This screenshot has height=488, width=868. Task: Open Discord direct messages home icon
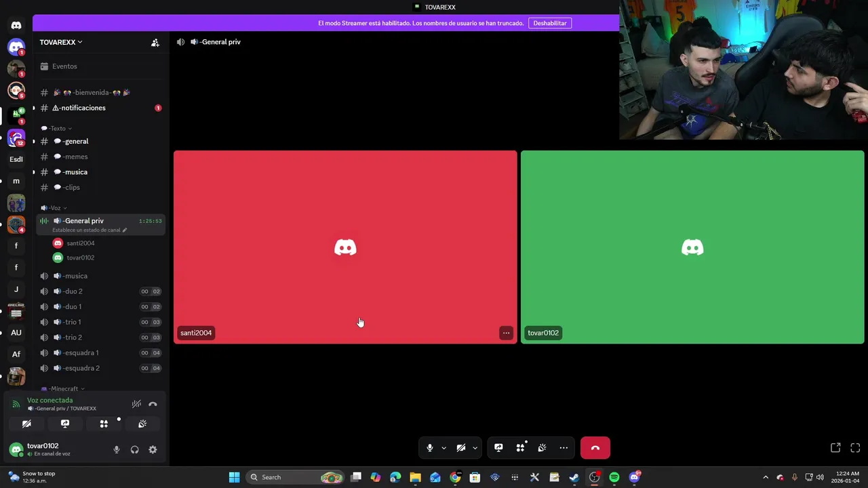coord(16,25)
